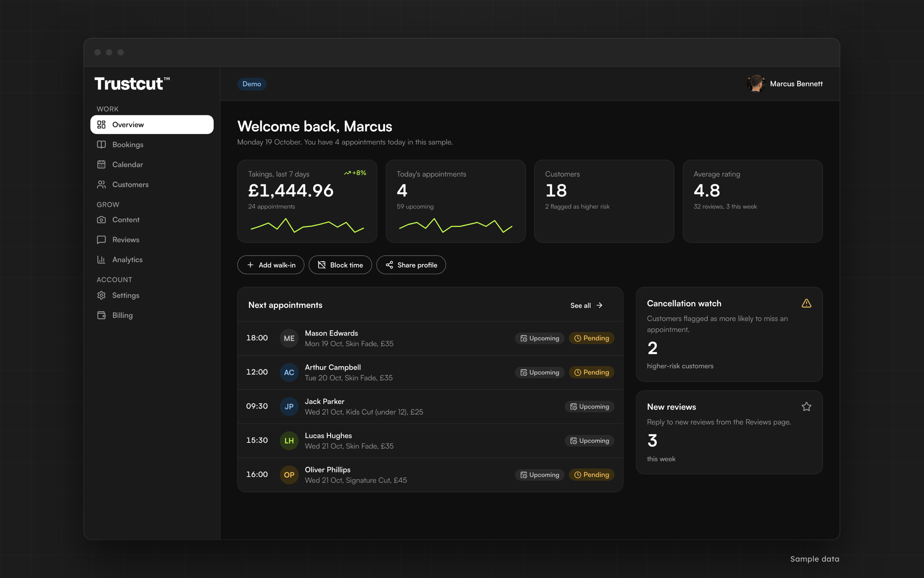924x578 pixels.
Task: Select Lucas Hughes appointment
Action: 430,441
